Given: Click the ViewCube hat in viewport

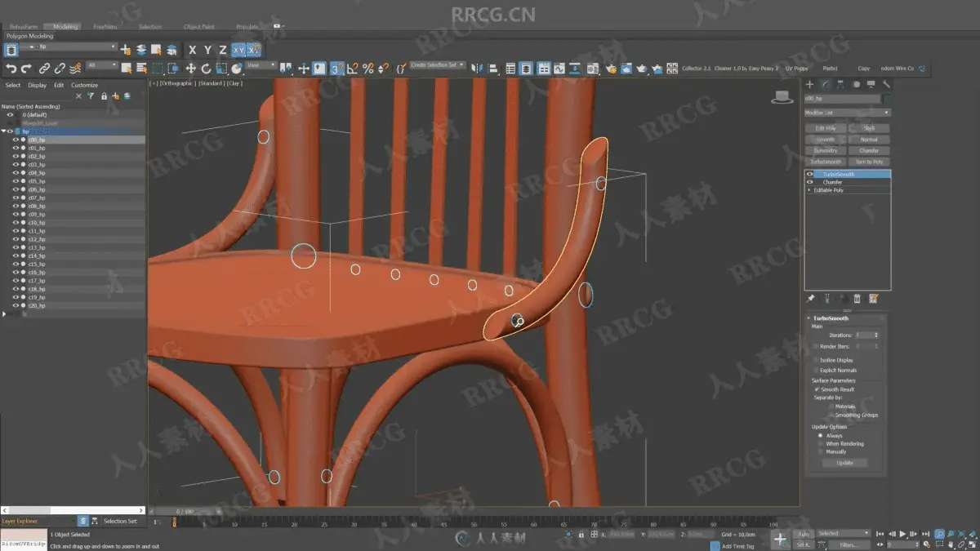Looking at the screenshot, I should pos(782,97).
